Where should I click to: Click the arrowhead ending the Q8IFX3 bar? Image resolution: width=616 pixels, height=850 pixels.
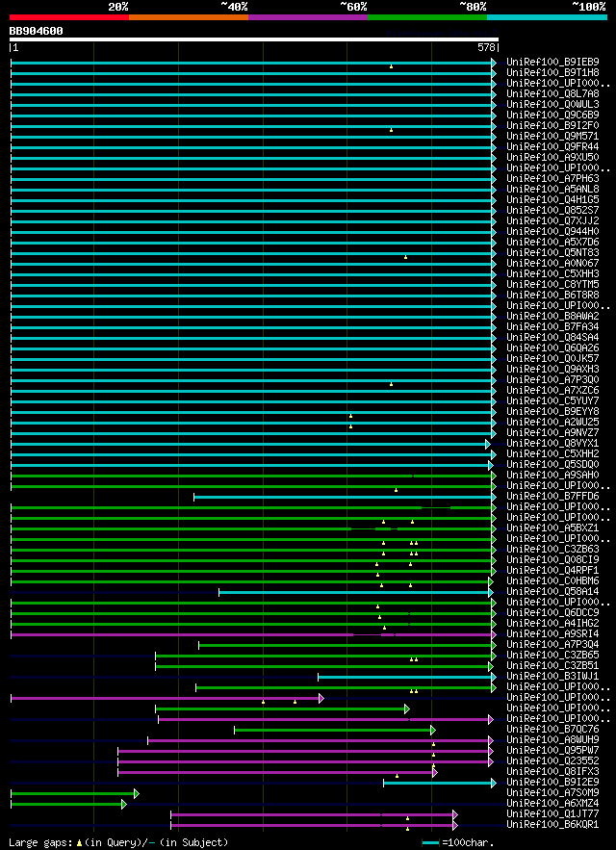click(x=435, y=772)
